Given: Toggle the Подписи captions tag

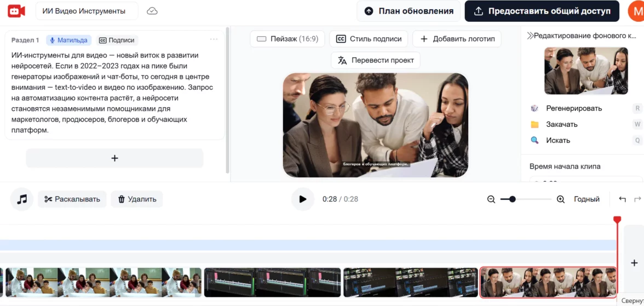Looking at the screenshot, I should point(117,40).
